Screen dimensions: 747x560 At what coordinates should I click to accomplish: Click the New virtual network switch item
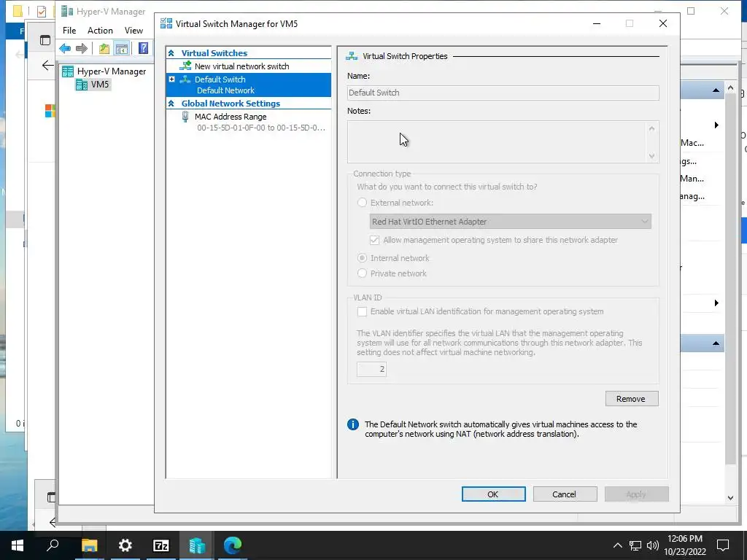coord(241,66)
